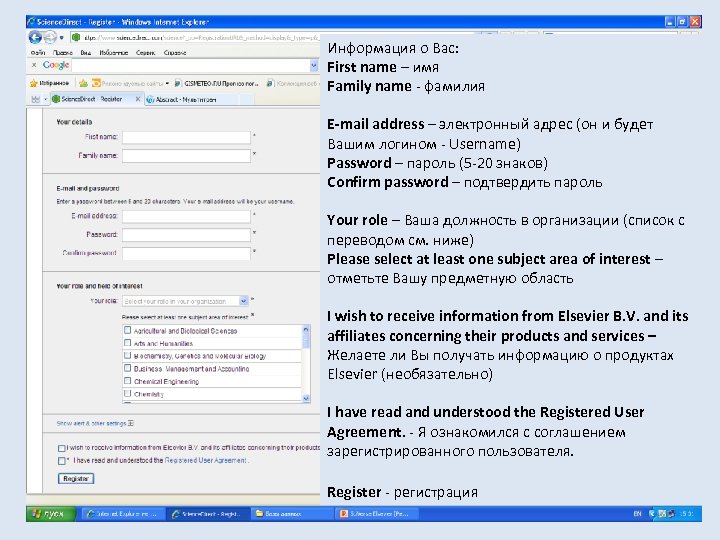The width and height of the screenshot is (720, 540).
Task: Check Agricultural and Biological Sciences
Action: coord(128,330)
